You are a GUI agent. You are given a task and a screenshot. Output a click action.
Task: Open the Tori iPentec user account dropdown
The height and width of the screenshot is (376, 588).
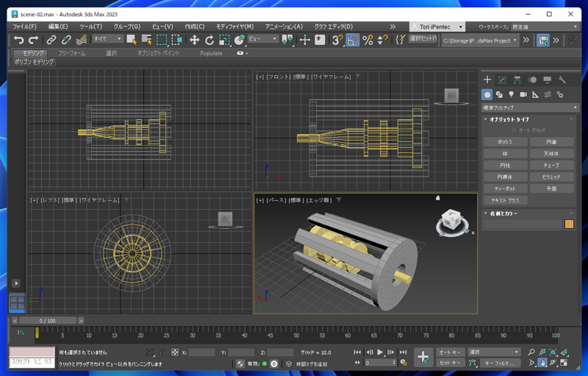(x=437, y=26)
